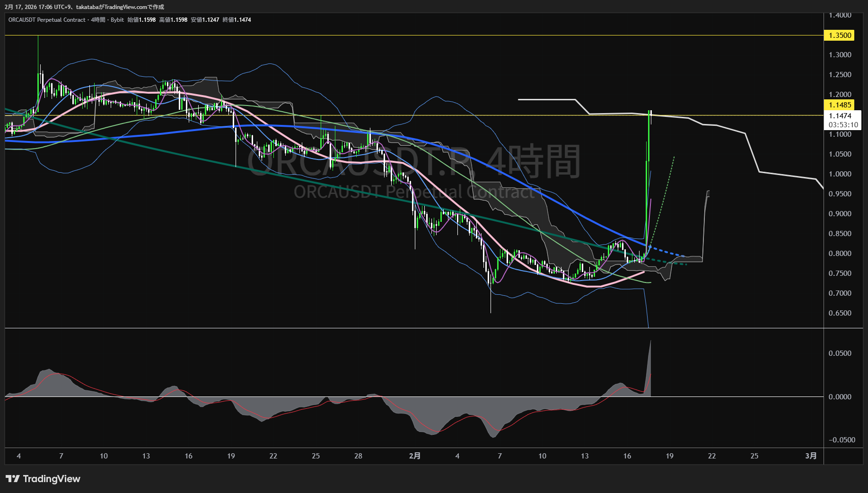Click the 0.0500 level on indicator axis

pyautogui.click(x=840, y=353)
